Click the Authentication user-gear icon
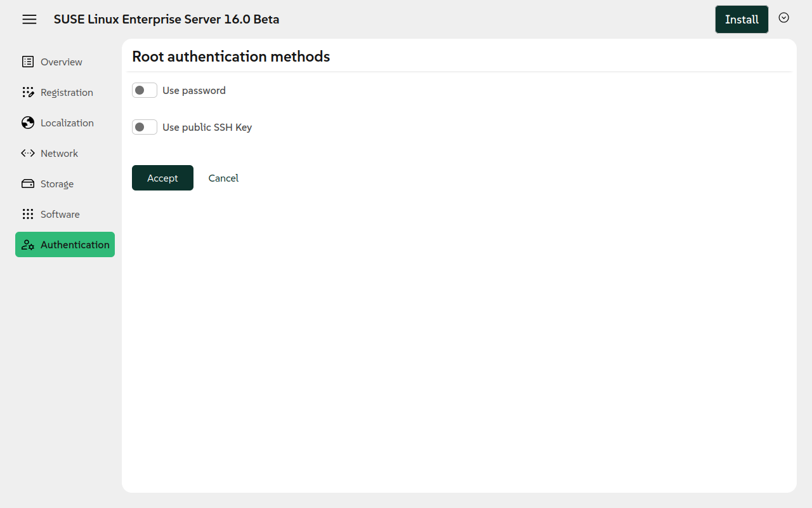The image size is (812, 508). pyautogui.click(x=29, y=244)
